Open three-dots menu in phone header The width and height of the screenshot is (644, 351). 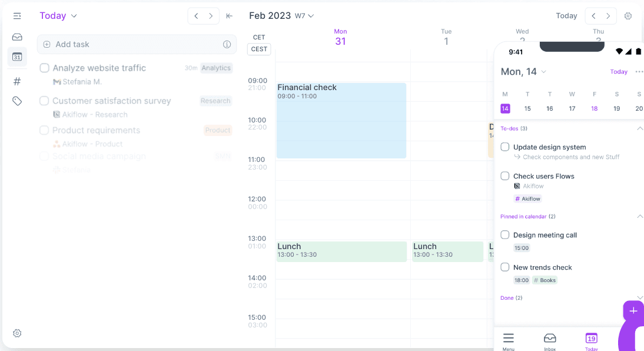coord(639,71)
